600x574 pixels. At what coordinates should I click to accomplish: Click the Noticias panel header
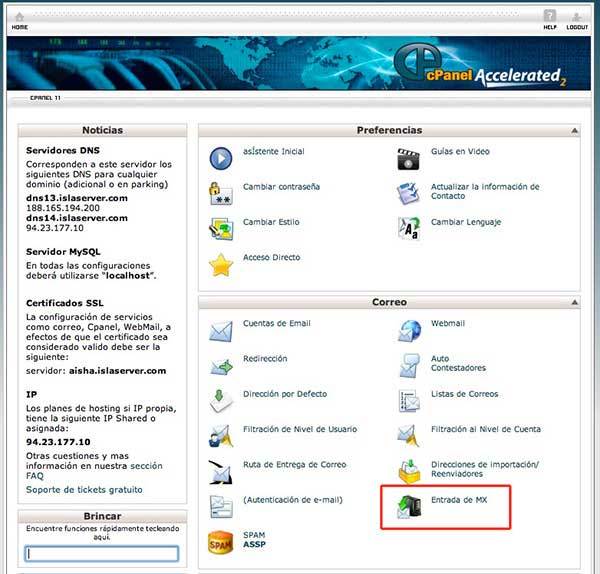click(x=102, y=130)
